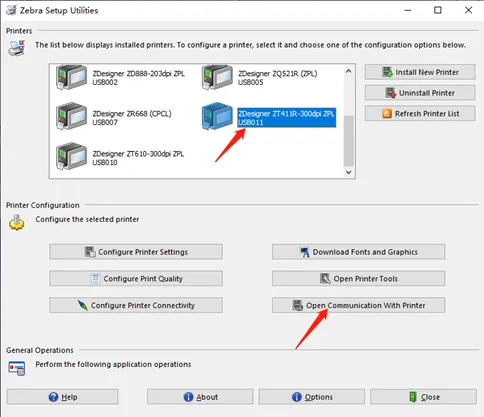
Task: Click the Printers section printer icon
Action: 17,48
